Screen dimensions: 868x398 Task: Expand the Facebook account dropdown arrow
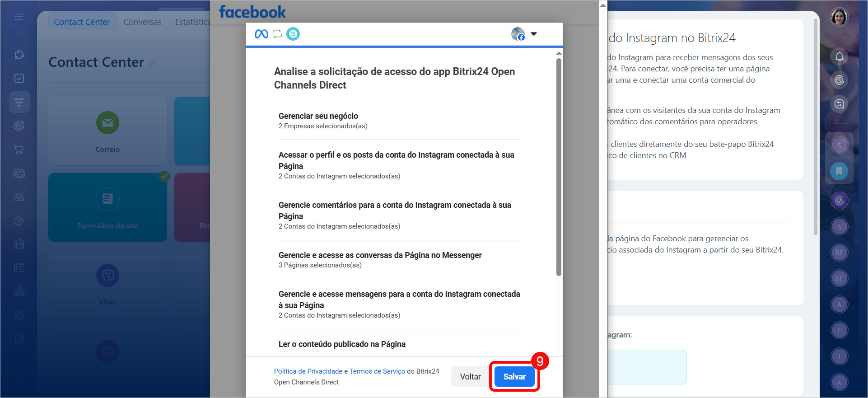point(534,34)
